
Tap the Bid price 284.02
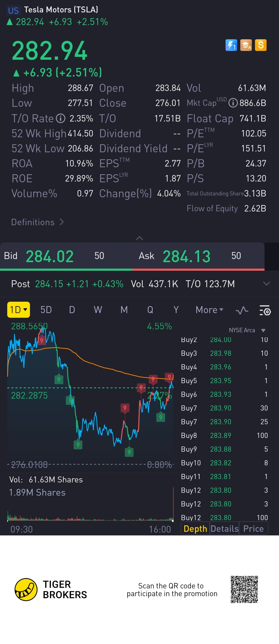pos(50,256)
